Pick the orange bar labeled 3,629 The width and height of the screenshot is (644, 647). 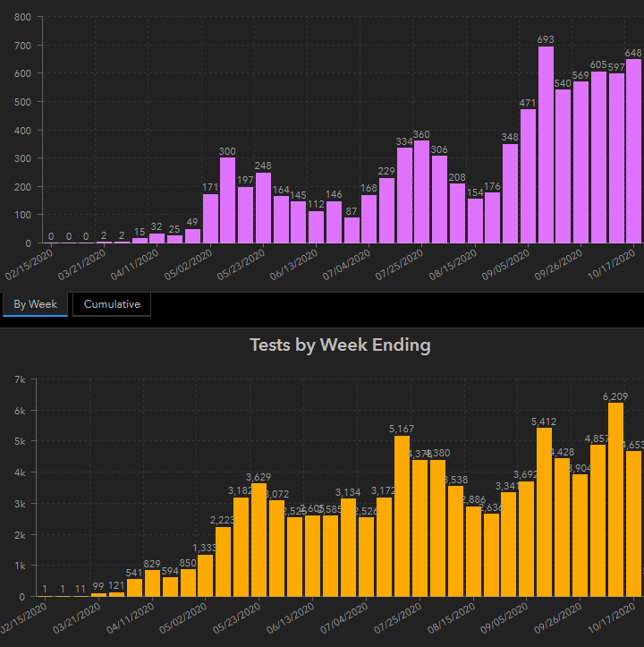258,541
